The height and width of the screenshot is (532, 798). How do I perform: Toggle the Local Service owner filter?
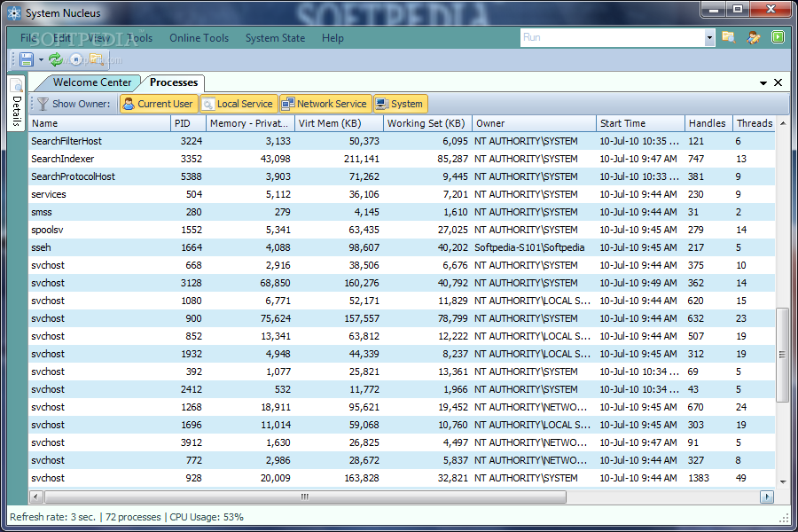(x=239, y=104)
